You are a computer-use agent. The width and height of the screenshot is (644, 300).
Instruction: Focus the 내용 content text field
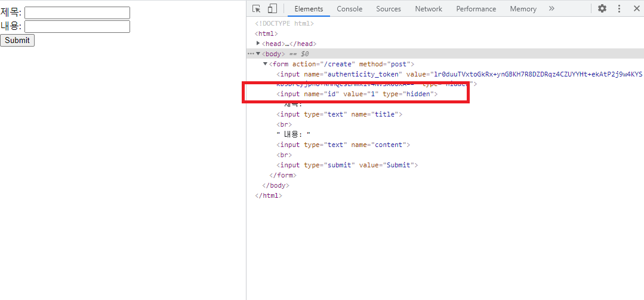point(77,26)
